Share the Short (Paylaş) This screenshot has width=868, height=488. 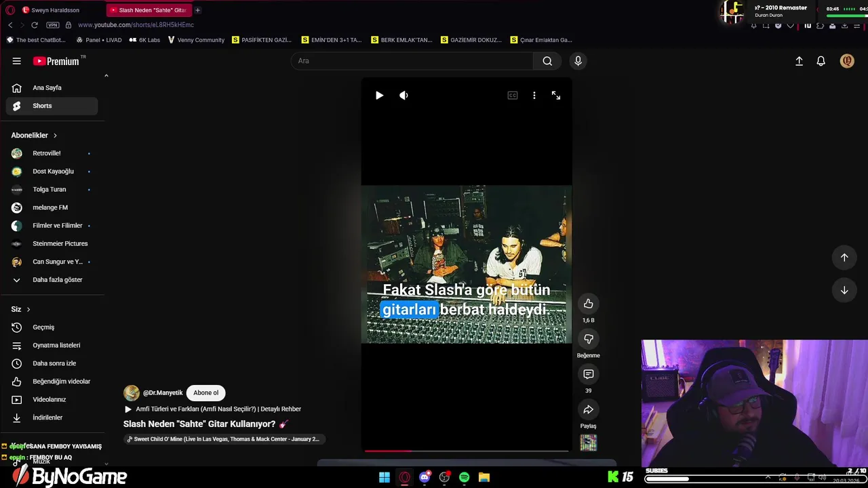click(588, 409)
